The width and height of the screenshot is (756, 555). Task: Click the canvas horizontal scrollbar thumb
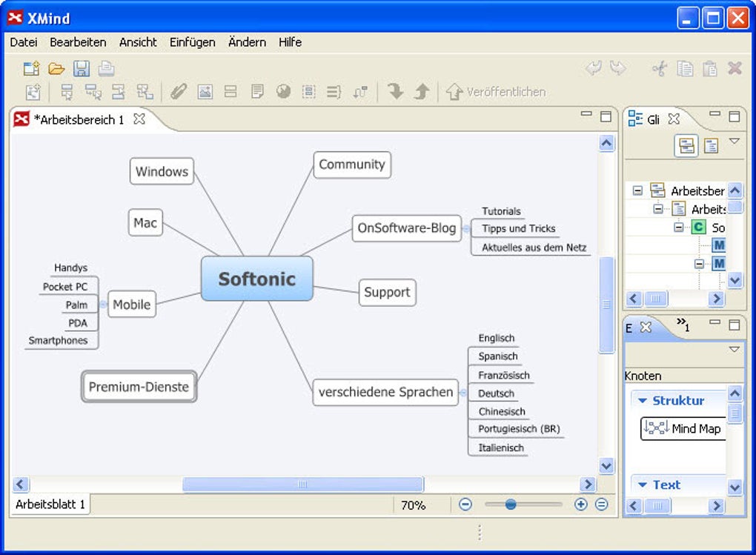(x=303, y=484)
